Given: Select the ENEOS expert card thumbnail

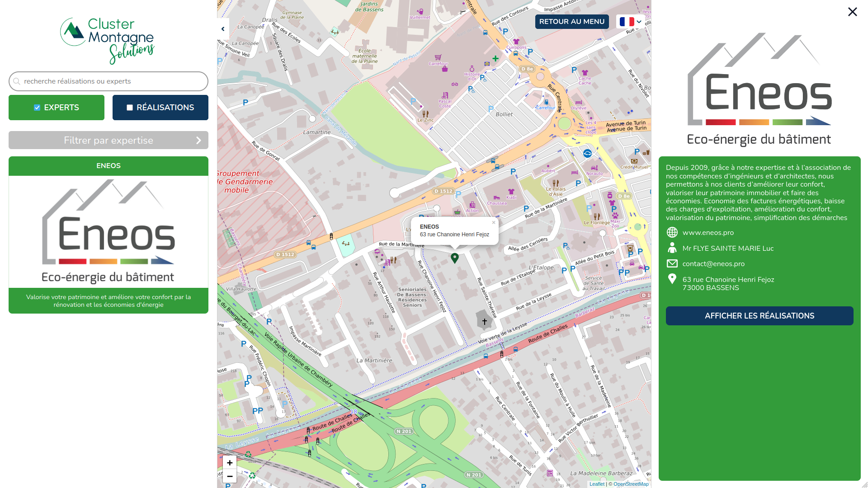Looking at the screenshot, I should 108,231.
